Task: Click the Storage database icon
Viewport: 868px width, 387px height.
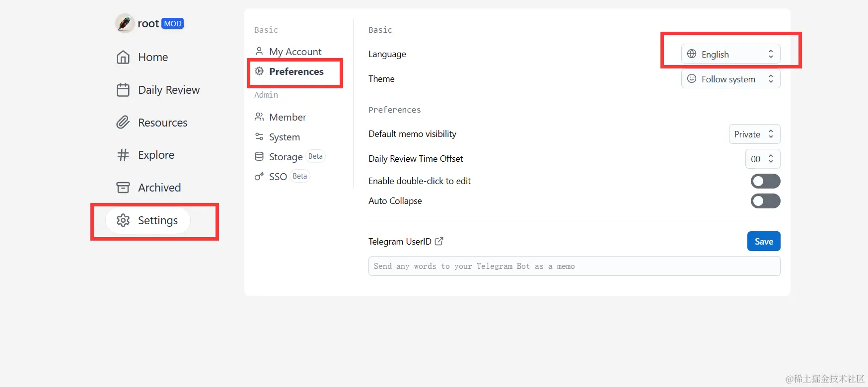Action: 259,156
